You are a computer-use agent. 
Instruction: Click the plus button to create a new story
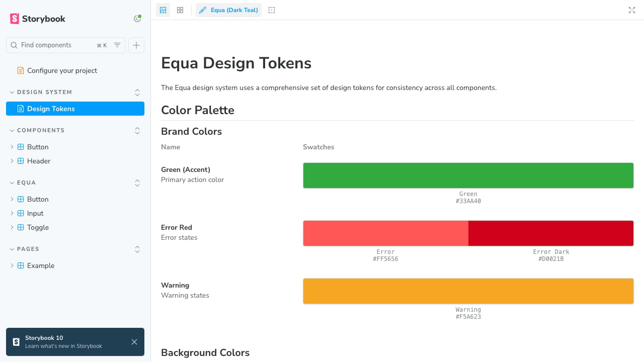(x=136, y=45)
